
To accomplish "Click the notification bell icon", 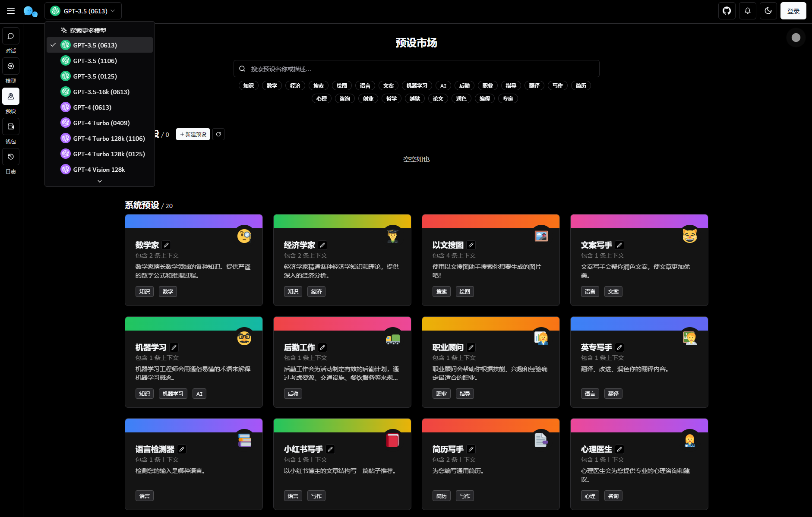I will click(x=747, y=10).
